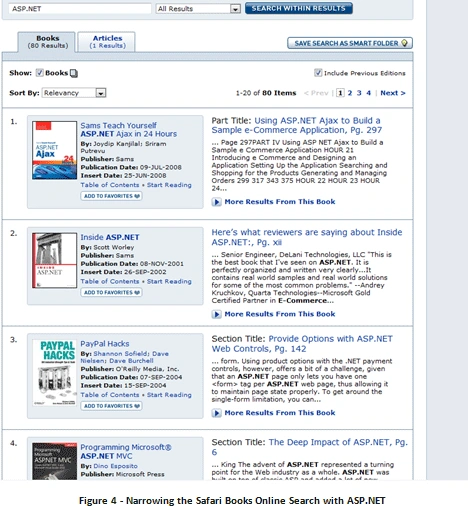The width and height of the screenshot is (468, 506).
Task: Go to results page 2
Action: click(350, 93)
